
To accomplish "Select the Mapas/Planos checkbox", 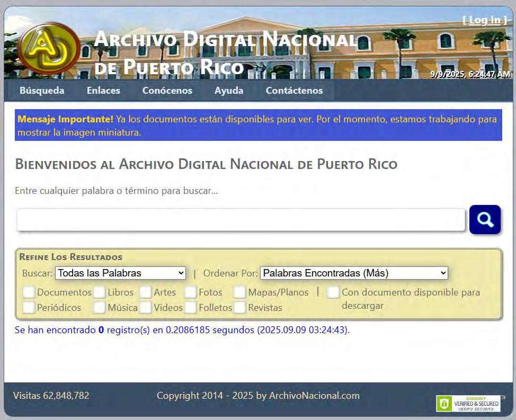I will coord(239,292).
